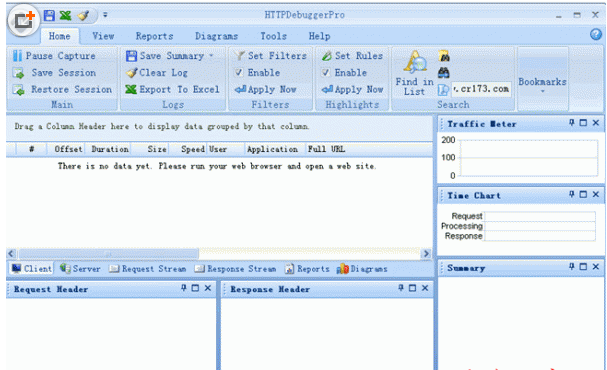Close the Request Header panel
The height and width of the screenshot is (370, 607).
click(x=208, y=288)
